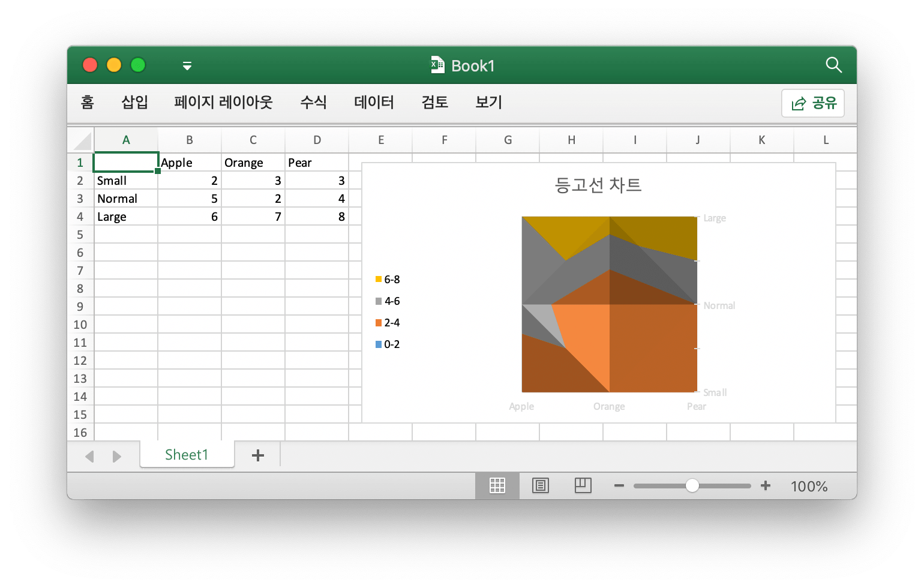Click the share arrow icon in 공유 button

pyautogui.click(x=798, y=103)
